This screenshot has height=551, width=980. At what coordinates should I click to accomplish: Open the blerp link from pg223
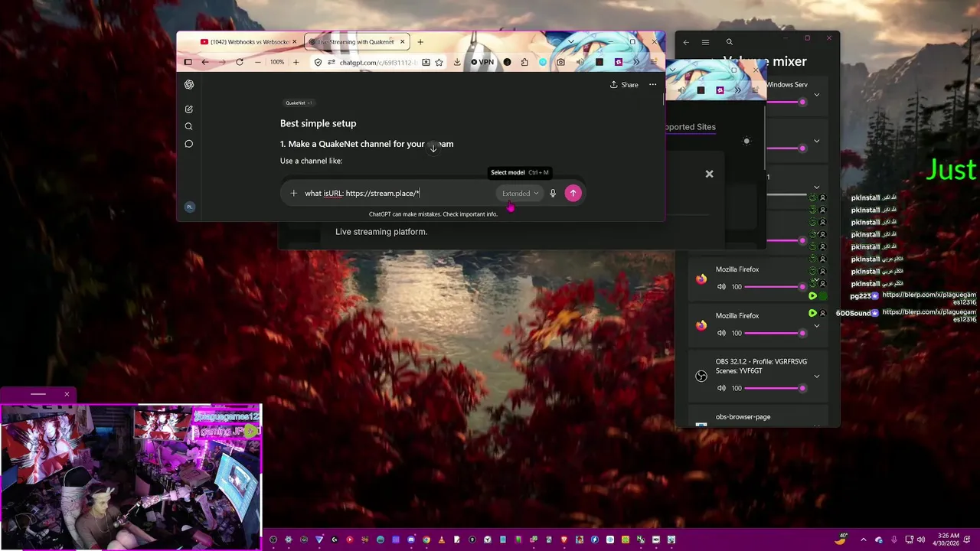[x=929, y=298]
